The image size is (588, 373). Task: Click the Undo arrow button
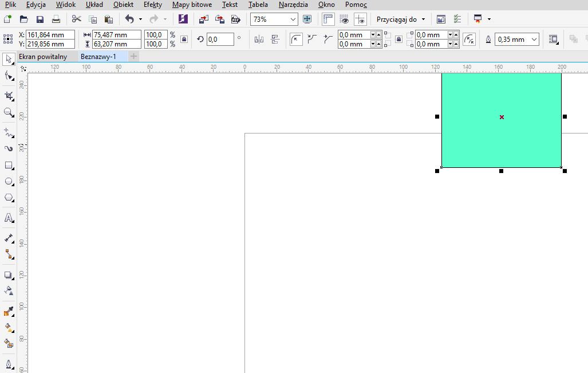pos(129,19)
